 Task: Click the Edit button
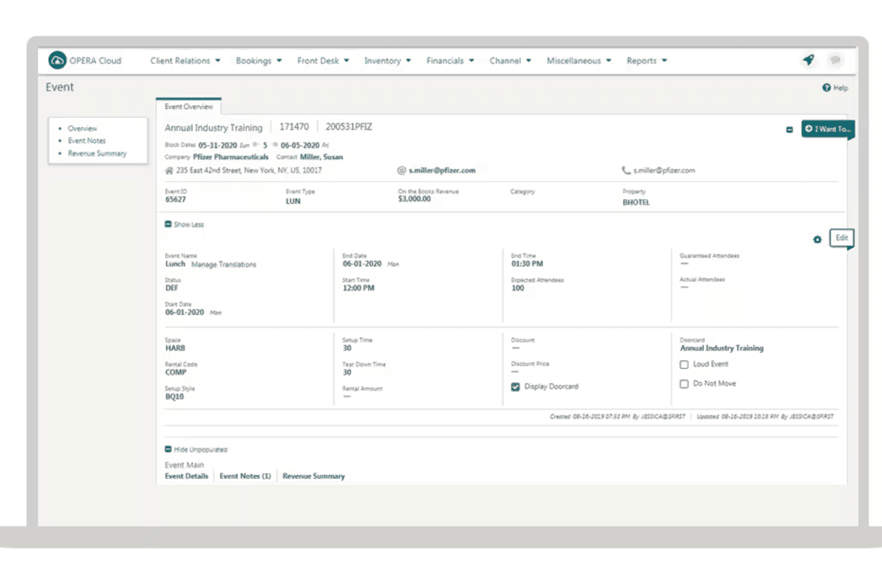click(x=841, y=238)
